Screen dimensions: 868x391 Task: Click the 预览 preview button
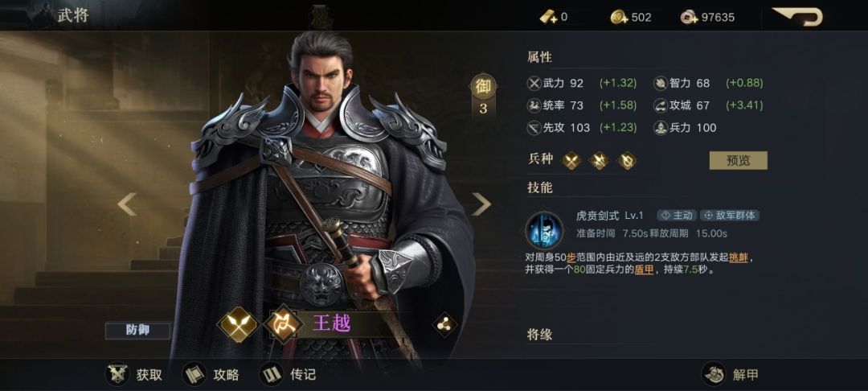tap(738, 161)
